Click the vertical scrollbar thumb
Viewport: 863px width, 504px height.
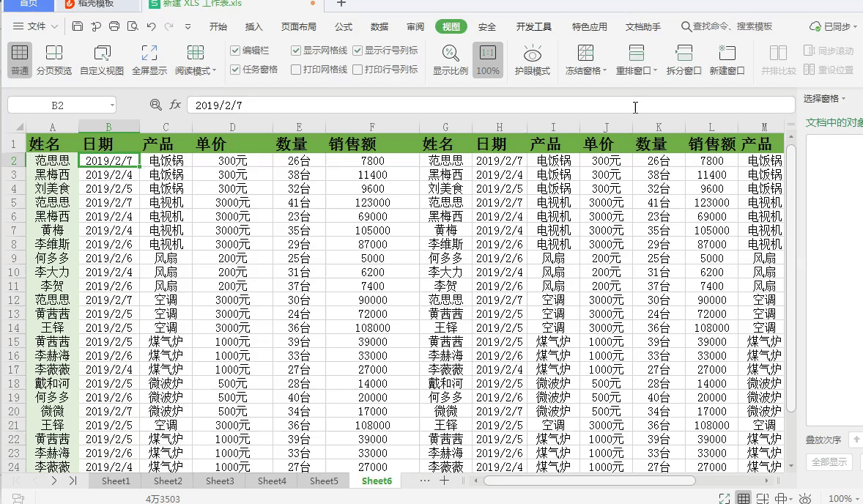pyautogui.click(x=791, y=278)
